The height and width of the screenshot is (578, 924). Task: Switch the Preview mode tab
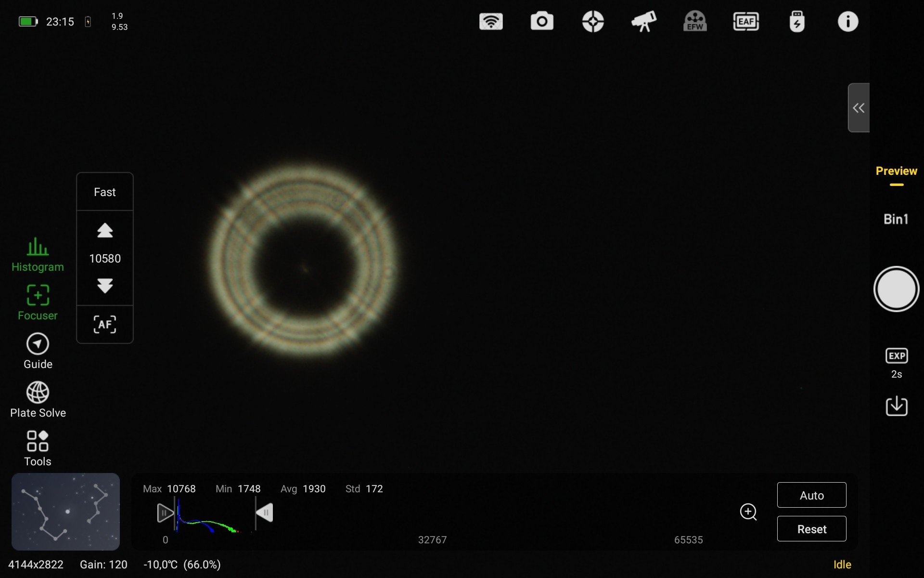896,171
